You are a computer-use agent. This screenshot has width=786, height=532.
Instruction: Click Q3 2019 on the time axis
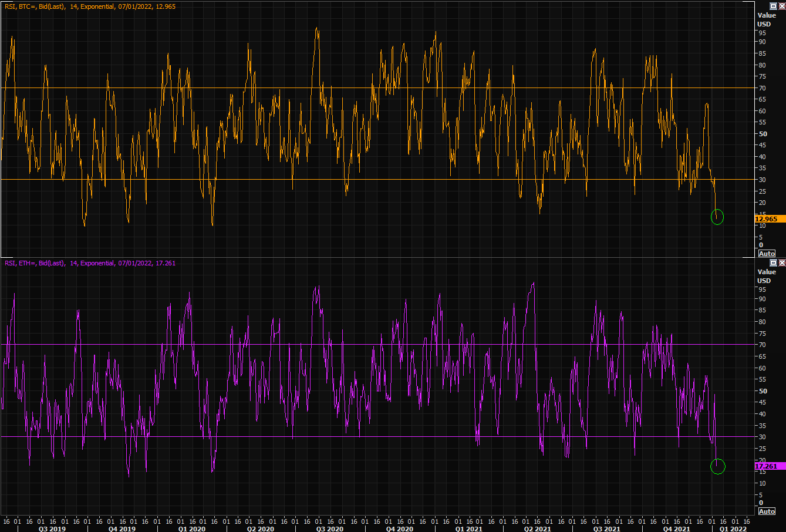(52, 528)
